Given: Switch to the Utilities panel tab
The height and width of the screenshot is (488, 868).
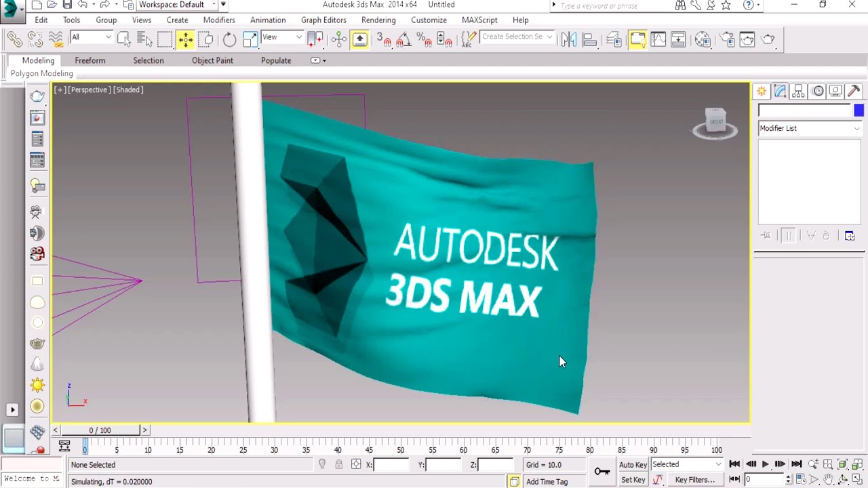Looking at the screenshot, I should pos(854,91).
